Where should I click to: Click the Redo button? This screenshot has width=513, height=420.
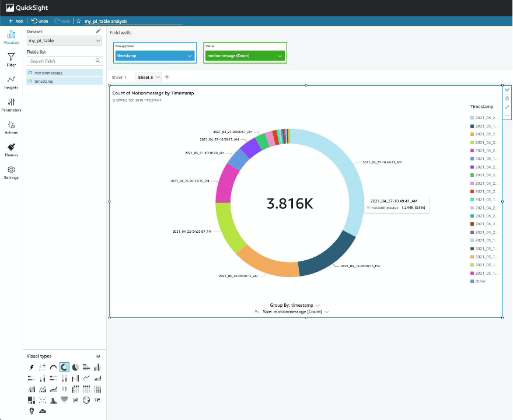tap(62, 21)
